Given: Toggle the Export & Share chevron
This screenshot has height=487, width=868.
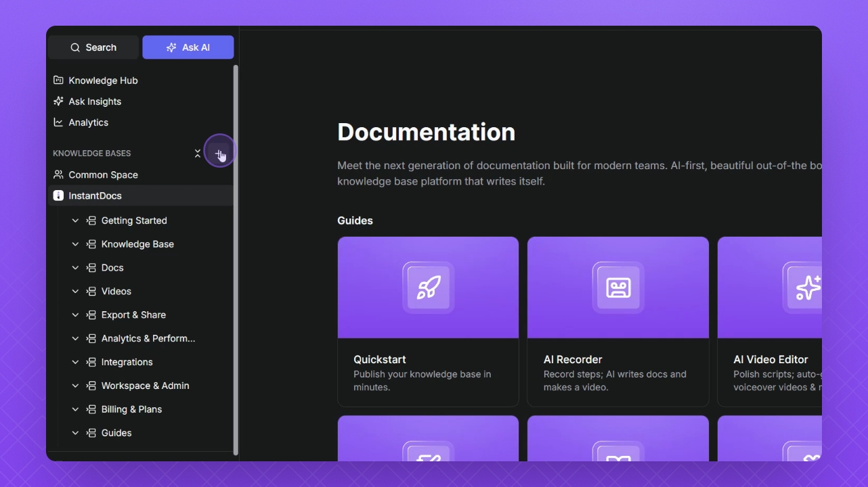Looking at the screenshot, I should [75, 315].
